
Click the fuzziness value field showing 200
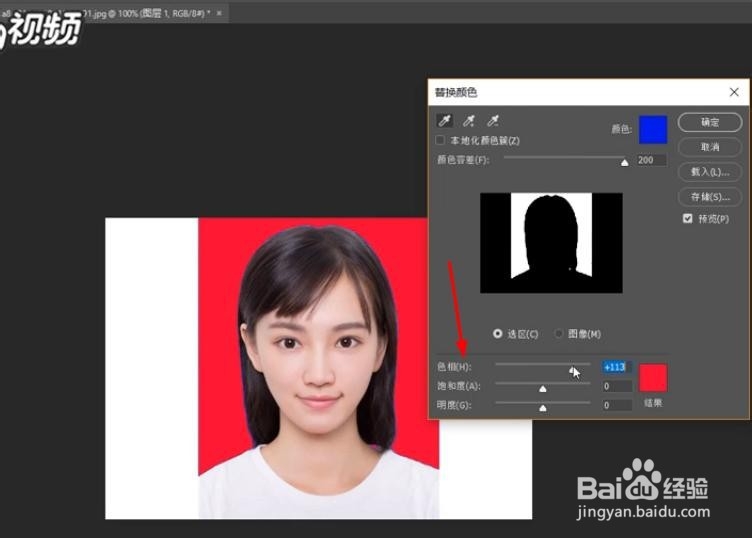click(x=651, y=160)
